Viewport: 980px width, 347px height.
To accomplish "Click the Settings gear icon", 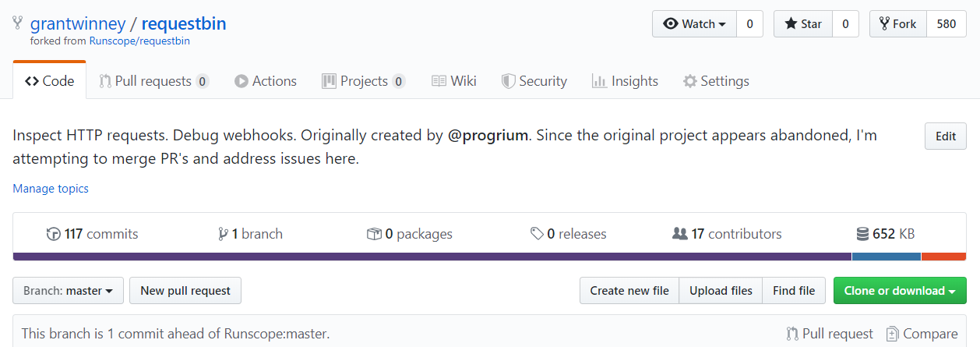I will [x=689, y=81].
